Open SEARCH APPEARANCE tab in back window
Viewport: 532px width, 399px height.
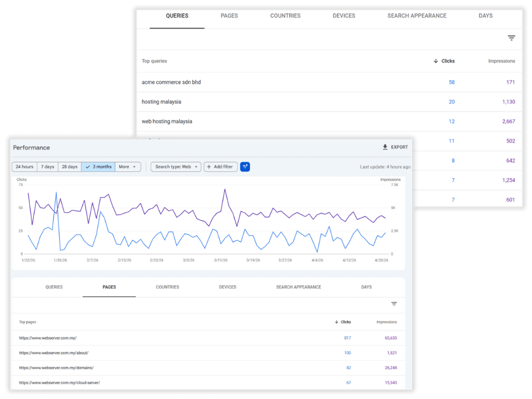tap(417, 16)
